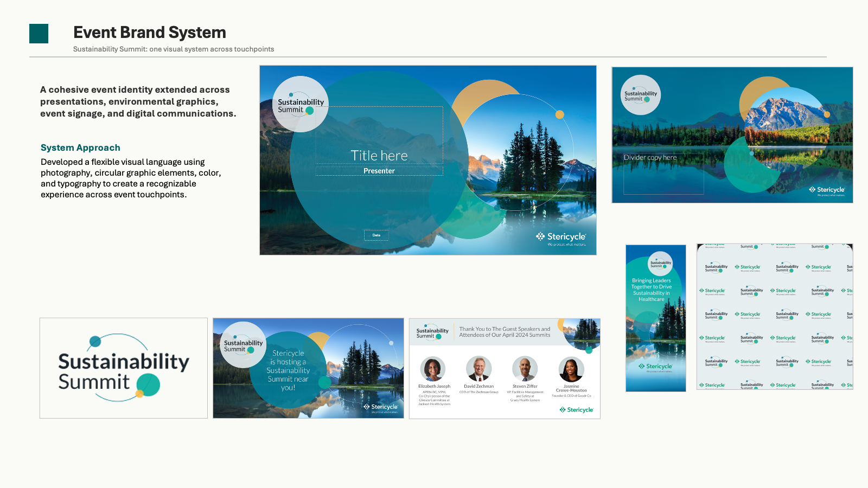Select the name "Steven Ziffer"

coord(525,387)
